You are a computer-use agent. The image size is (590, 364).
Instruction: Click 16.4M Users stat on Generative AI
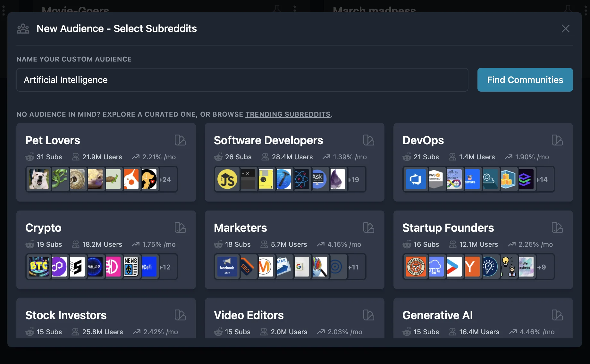[474, 332]
